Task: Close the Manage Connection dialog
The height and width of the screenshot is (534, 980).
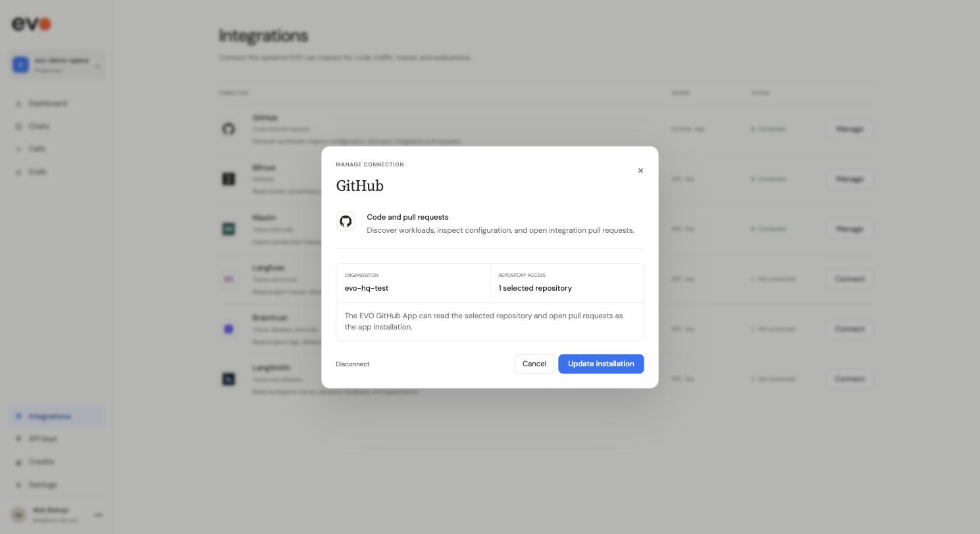Action: click(x=640, y=171)
